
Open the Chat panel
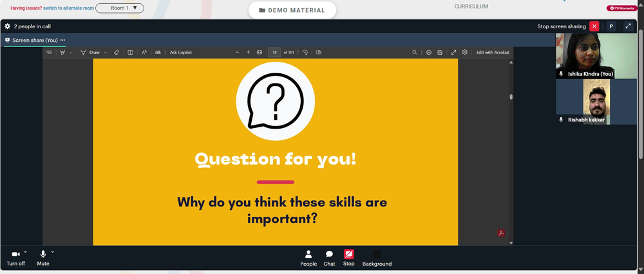click(329, 259)
